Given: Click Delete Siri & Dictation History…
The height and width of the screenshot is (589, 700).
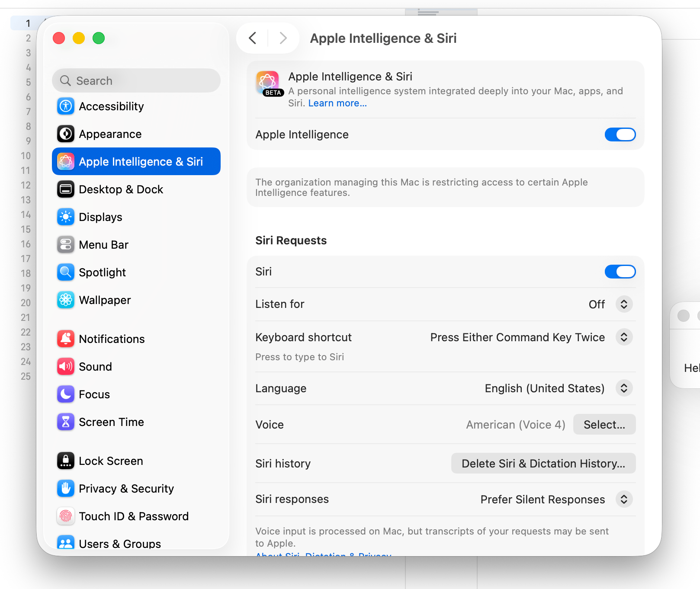Looking at the screenshot, I should tap(543, 464).
